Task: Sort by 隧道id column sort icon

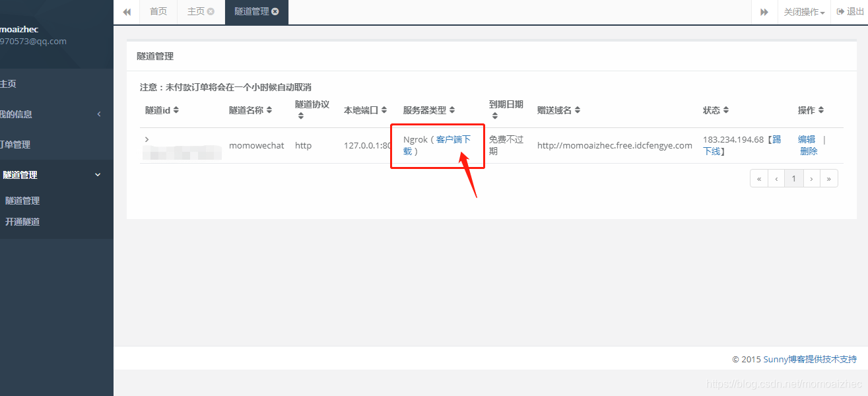Action: pyautogui.click(x=176, y=110)
